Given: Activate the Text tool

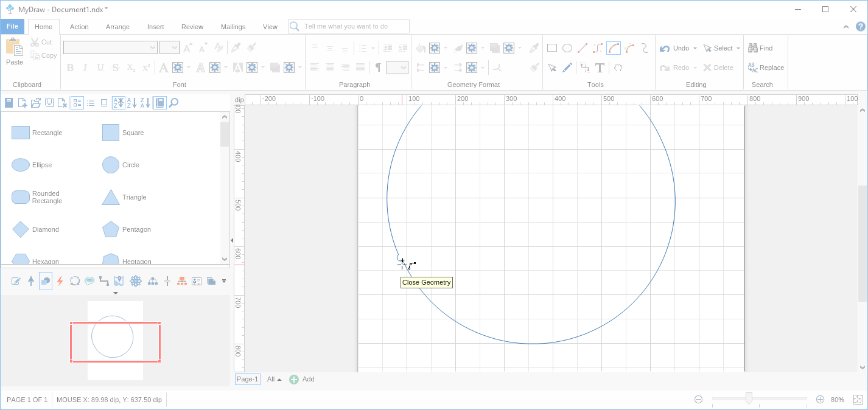Looking at the screenshot, I should tap(600, 68).
